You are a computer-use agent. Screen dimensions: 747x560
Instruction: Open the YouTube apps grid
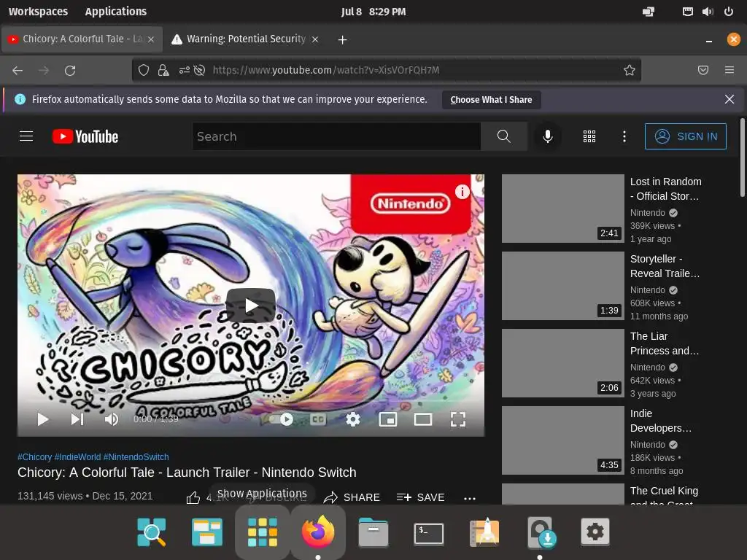(589, 136)
